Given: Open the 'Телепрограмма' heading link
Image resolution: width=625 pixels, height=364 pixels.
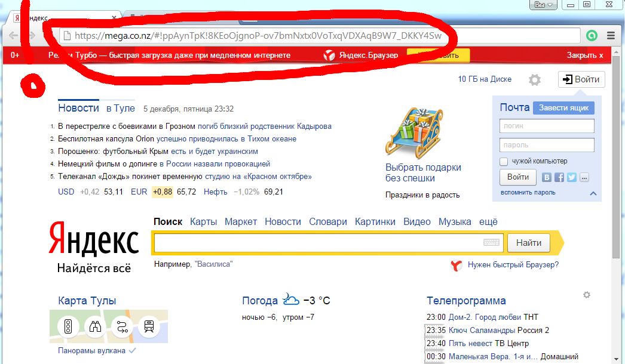Looking at the screenshot, I should click(466, 301).
